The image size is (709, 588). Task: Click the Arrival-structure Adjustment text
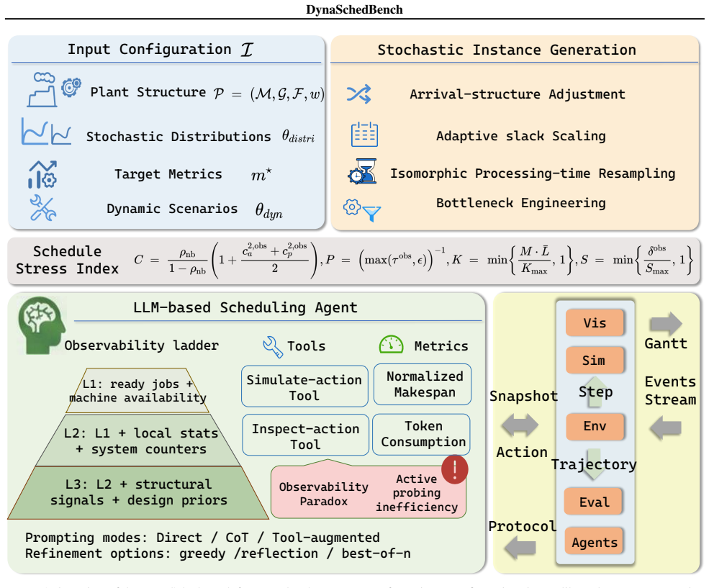[518, 94]
